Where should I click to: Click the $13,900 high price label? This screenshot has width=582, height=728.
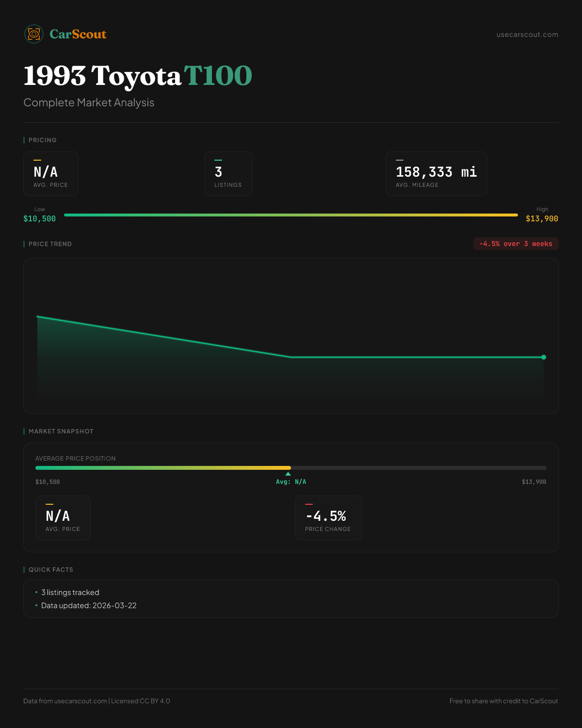tap(542, 219)
